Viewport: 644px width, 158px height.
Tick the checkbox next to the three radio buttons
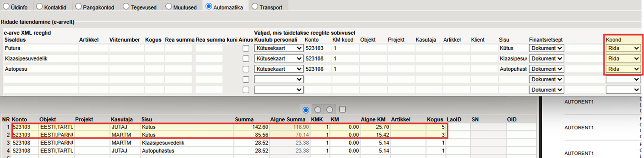342,109
